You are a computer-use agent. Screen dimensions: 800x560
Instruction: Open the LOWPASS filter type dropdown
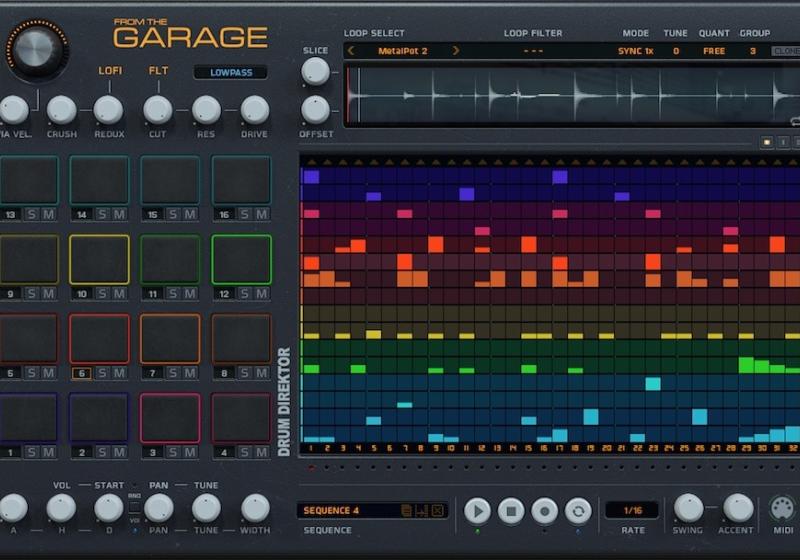pos(230,72)
